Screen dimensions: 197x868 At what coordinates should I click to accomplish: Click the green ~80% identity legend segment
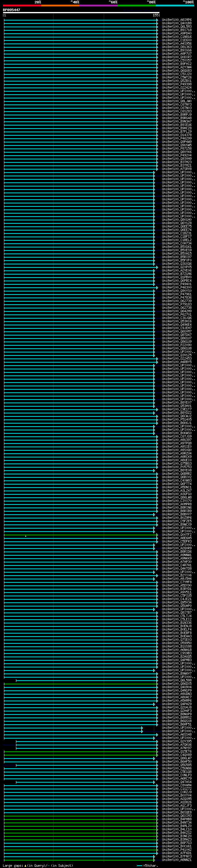[137, 6]
